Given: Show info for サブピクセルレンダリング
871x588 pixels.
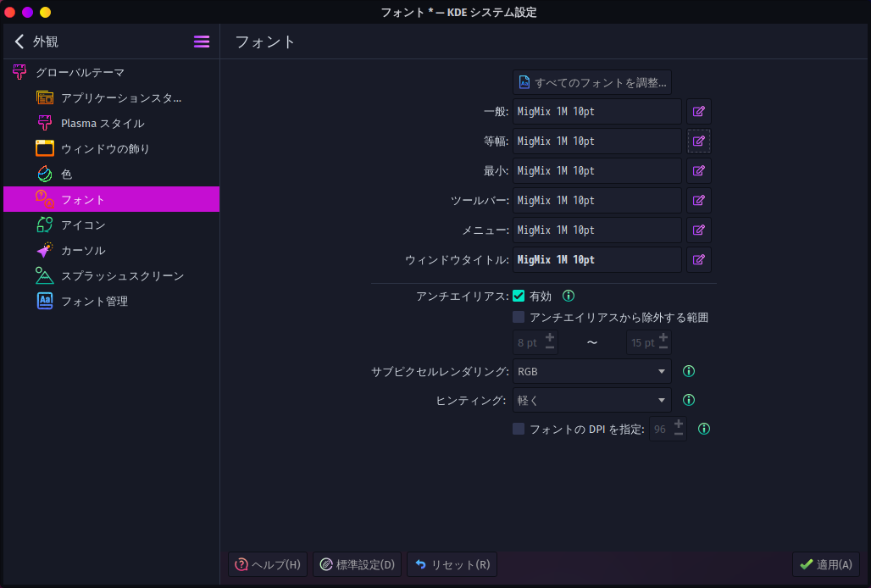Looking at the screenshot, I should tap(689, 371).
